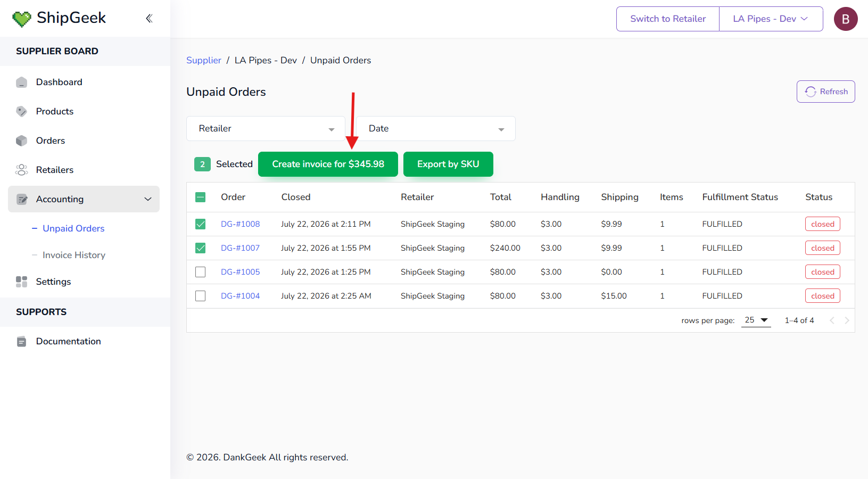Click the Dashboard sidebar icon
The height and width of the screenshot is (479, 868).
tap(21, 82)
